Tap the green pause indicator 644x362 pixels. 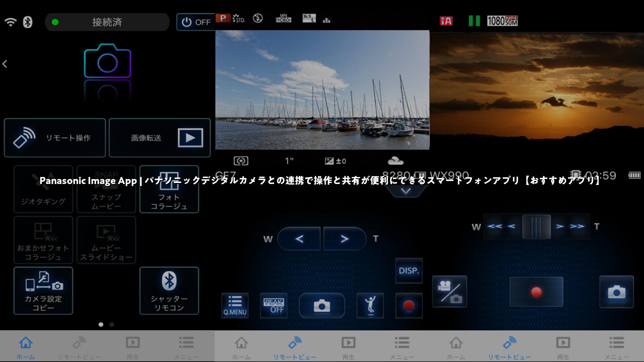click(x=474, y=21)
